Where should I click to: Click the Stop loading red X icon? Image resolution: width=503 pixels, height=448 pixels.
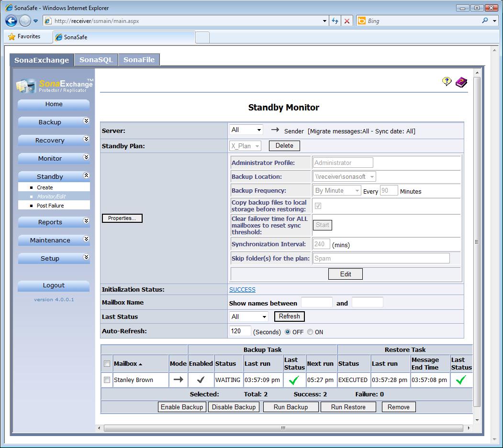point(347,21)
